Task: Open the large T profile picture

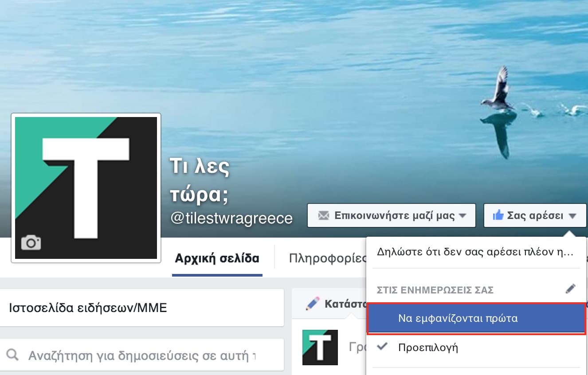Action: (x=86, y=188)
